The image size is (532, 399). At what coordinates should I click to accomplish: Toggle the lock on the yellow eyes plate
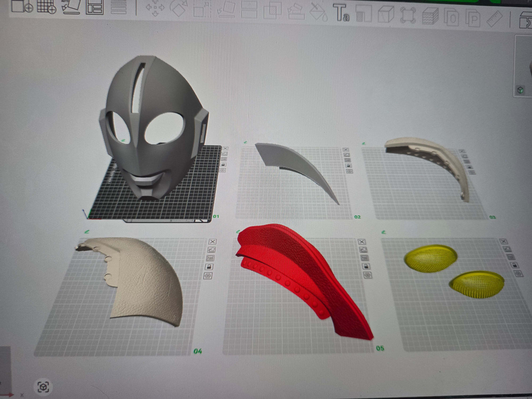click(515, 265)
